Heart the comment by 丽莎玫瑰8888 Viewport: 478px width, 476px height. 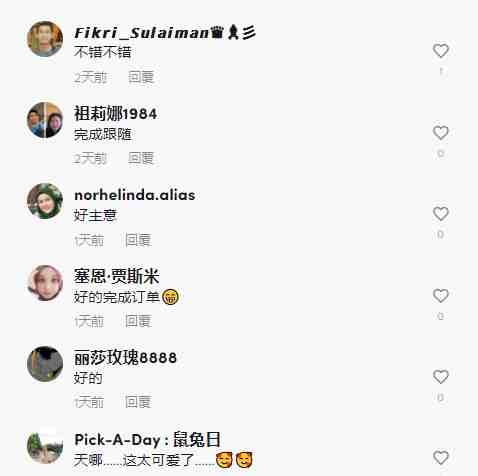pos(441,377)
